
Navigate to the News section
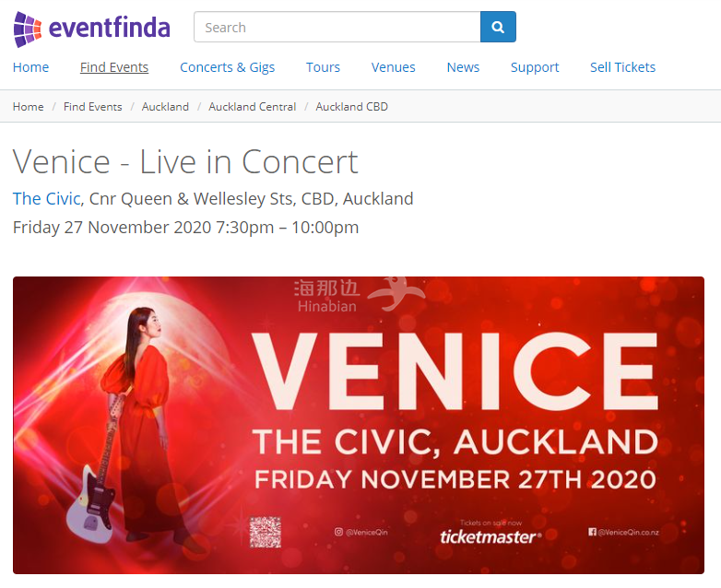point(463,67)
